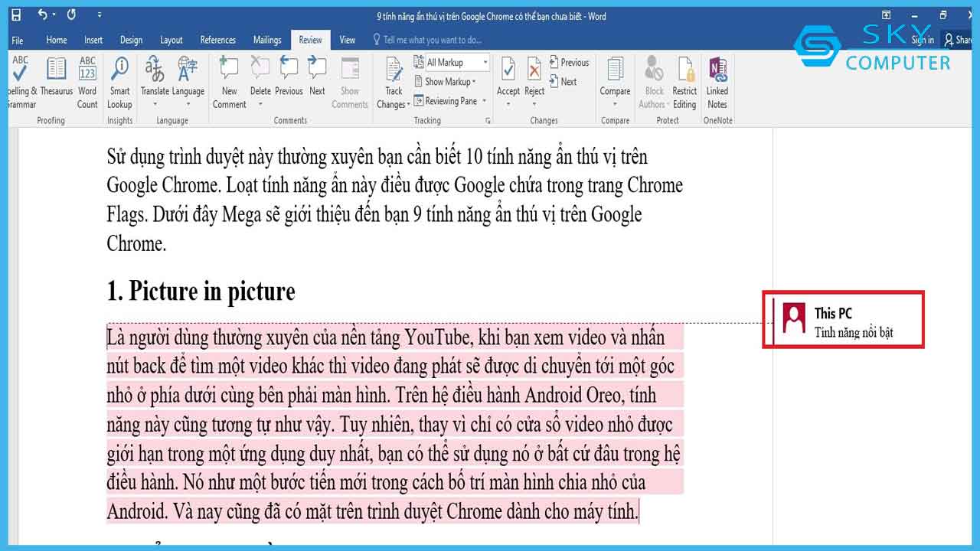Add a New Comment
This screenshot has height=551, width=980.
(229, 83)
